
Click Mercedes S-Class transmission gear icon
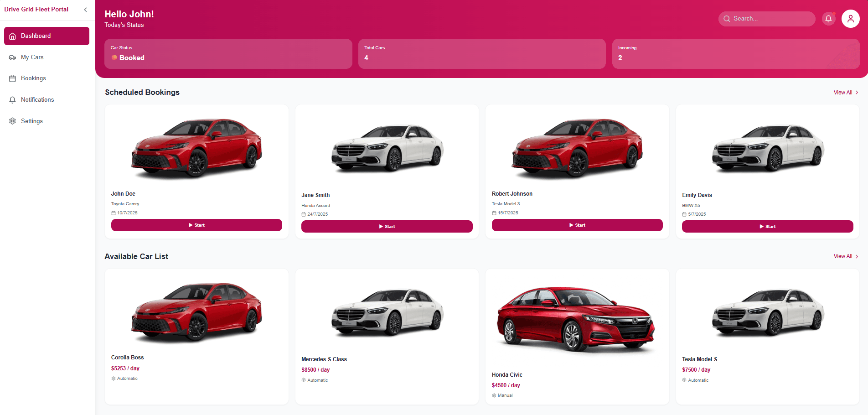coord(304,380)
